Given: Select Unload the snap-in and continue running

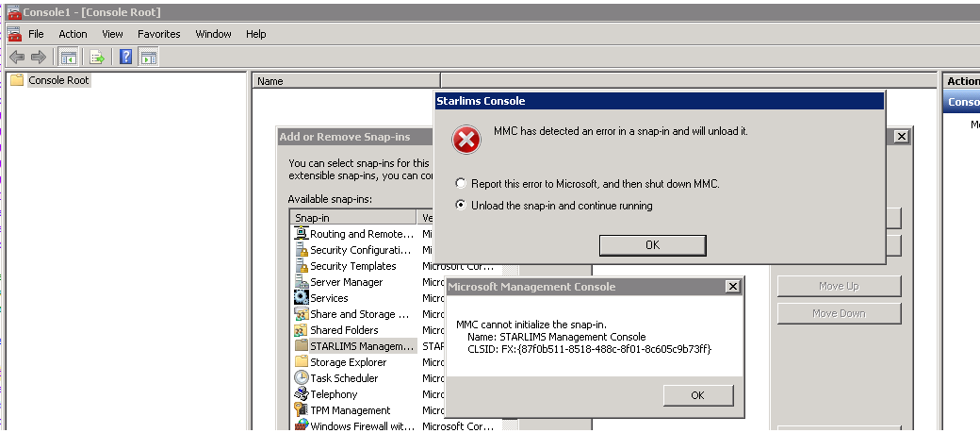Looking at the screenshot, I should pos(461,206).
